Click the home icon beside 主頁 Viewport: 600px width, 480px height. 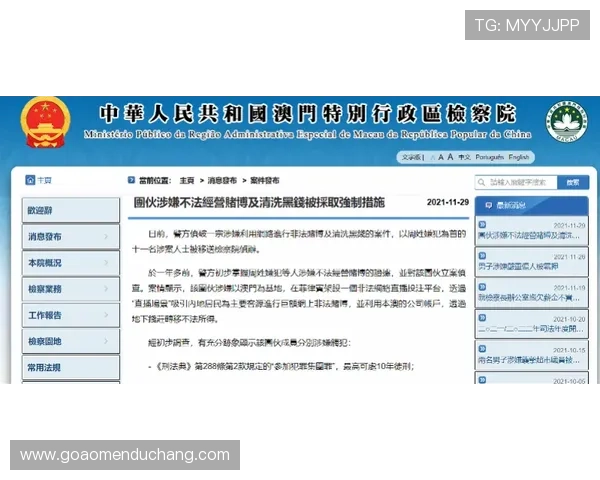tap(30, 180)
